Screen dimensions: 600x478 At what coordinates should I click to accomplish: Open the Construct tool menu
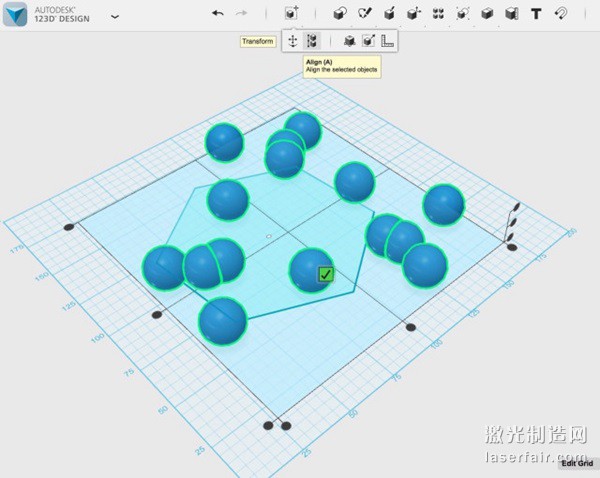tap(389, 14)
